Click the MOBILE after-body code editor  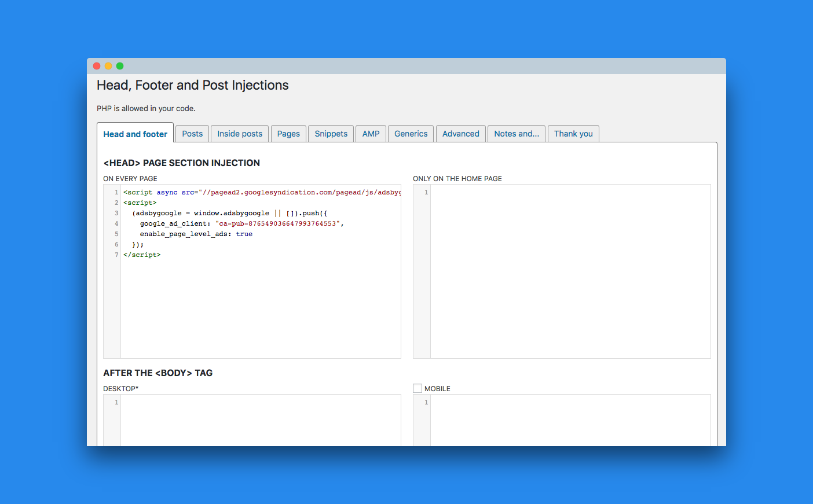point(562,420)
